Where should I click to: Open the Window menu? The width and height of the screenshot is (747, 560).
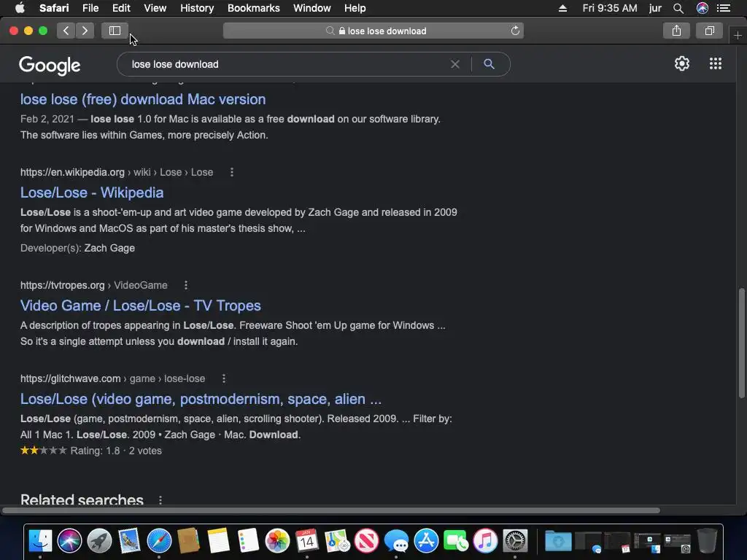coord(311,8)
